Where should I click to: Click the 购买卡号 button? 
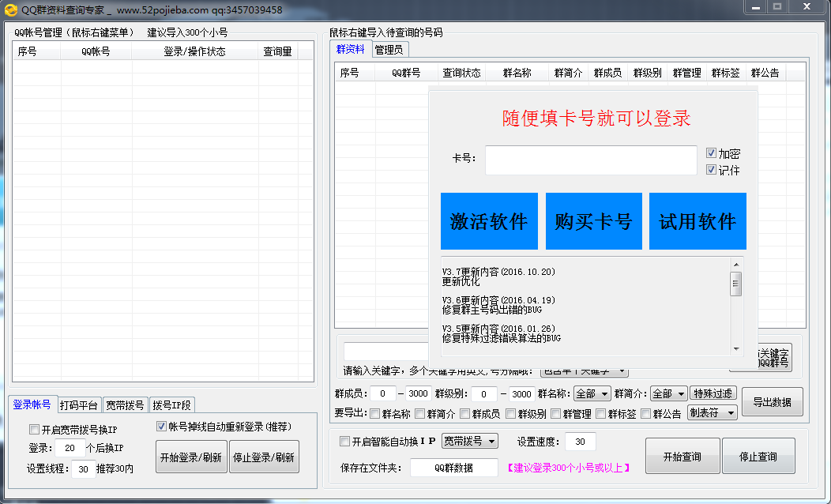pos(593,221)
